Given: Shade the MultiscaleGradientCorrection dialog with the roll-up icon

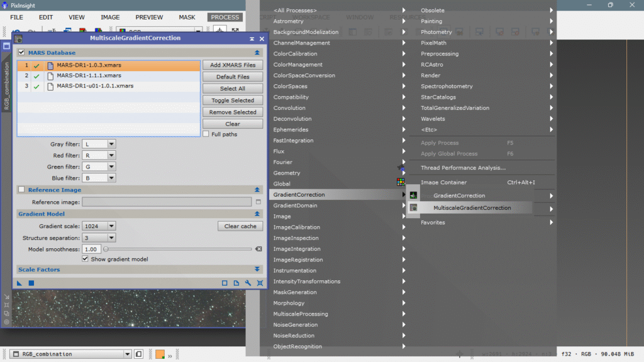Looking at the screenshot, I should point(252,38).
